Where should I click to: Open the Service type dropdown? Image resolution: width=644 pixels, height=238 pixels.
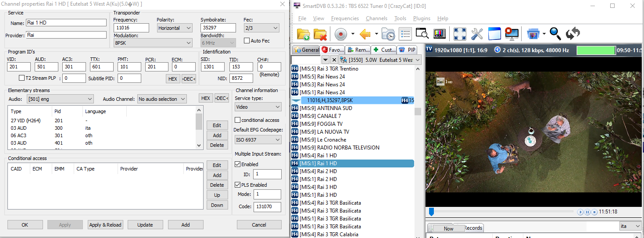258,107
